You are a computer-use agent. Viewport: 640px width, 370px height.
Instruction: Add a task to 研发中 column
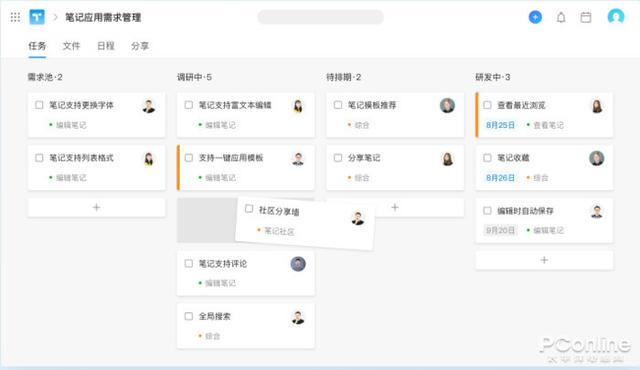click(544, 260)
